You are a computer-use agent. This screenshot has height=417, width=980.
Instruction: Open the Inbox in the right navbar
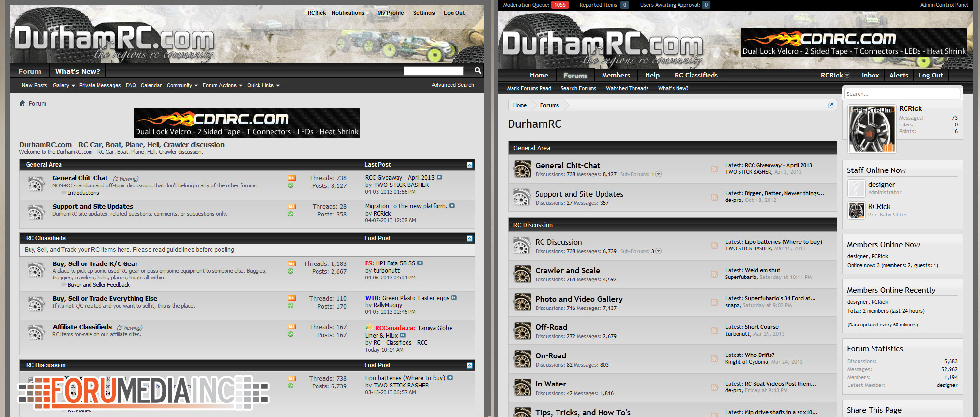pos(870,75)
